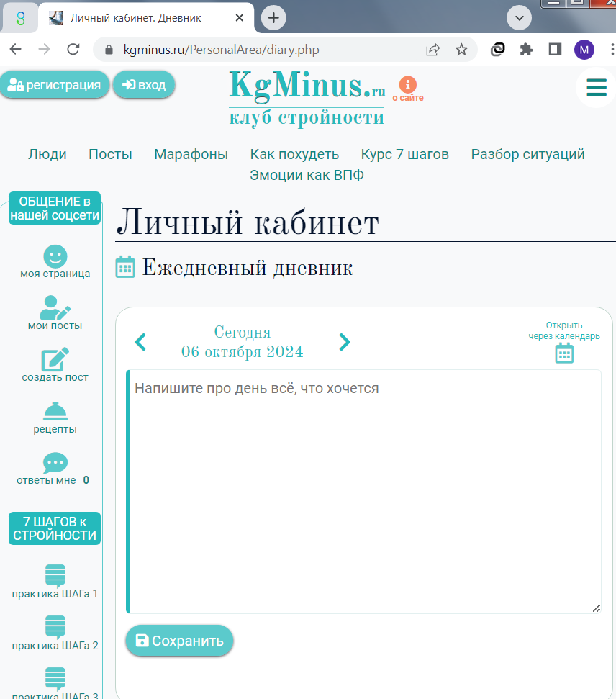Open 'практика ШАГа 2' icon
616x699 pixels.
[55, 627]
